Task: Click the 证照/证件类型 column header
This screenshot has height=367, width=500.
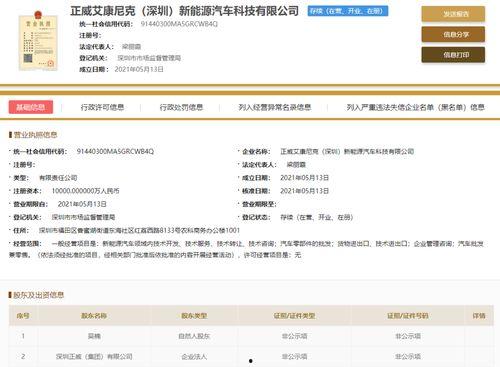Action: 294,315
